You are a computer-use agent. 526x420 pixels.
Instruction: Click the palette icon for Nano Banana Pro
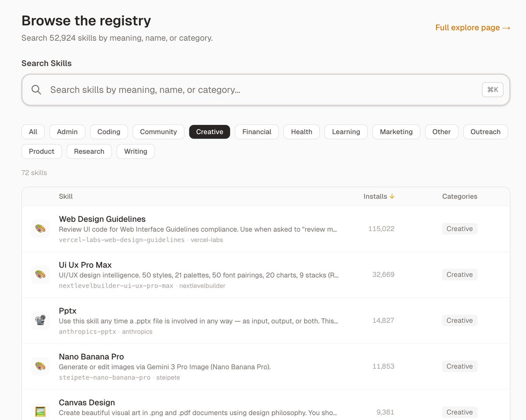40,367
